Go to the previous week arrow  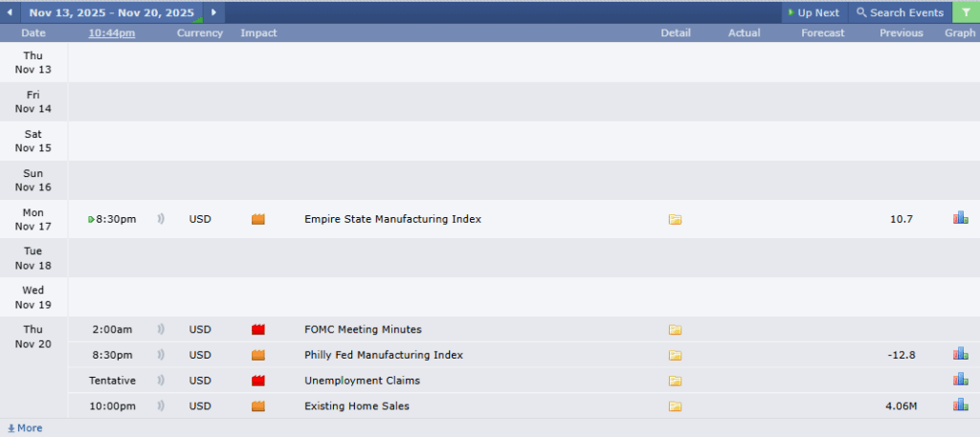[10, 12]
